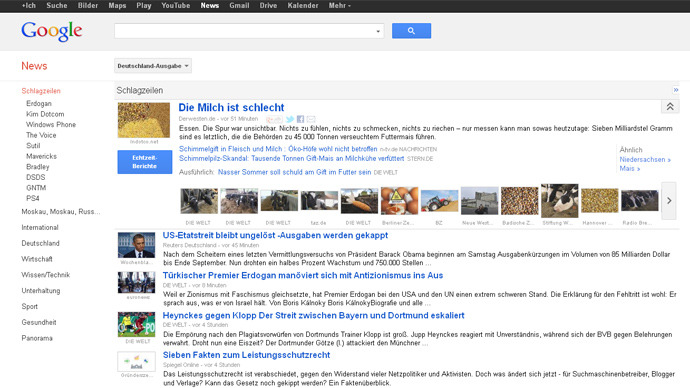The width and height of the screenshot is (690, 388).
Task: Open Heynckes gegen Klopp headline
Action: (314, 315)
